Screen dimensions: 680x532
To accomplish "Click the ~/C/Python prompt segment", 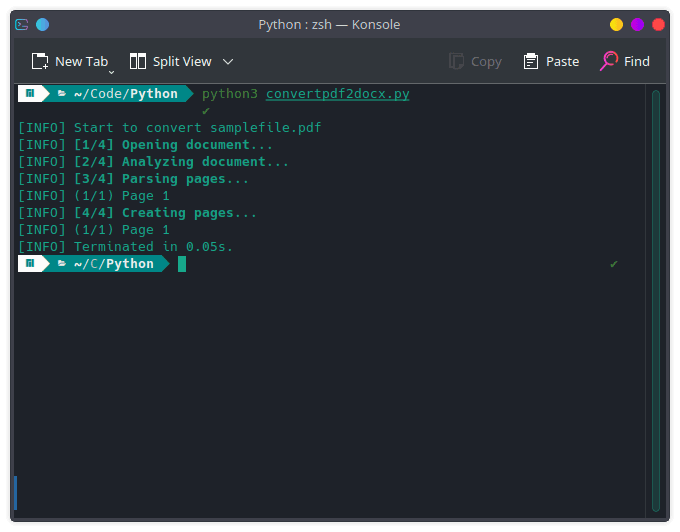I will tap(114, 264).
